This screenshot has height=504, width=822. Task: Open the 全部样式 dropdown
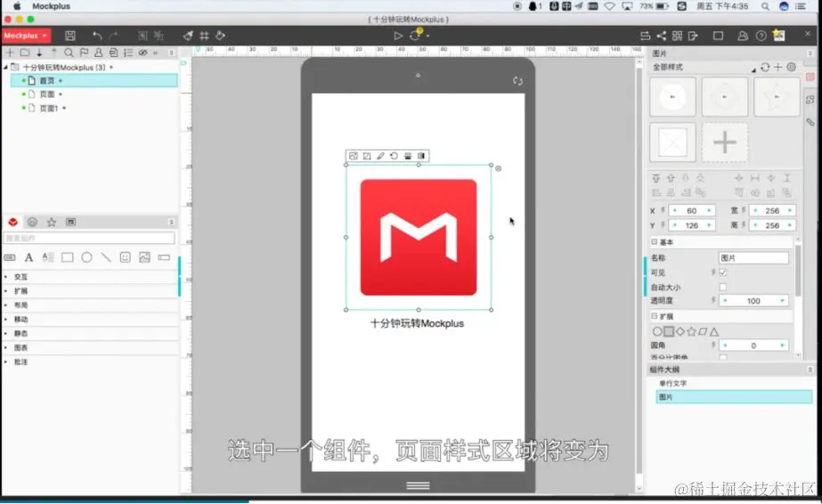[x=753, y=69]
